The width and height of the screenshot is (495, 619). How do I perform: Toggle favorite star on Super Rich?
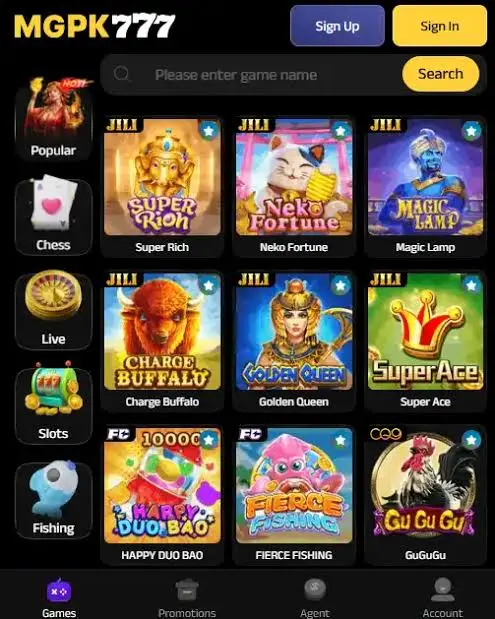pos(208,130)
